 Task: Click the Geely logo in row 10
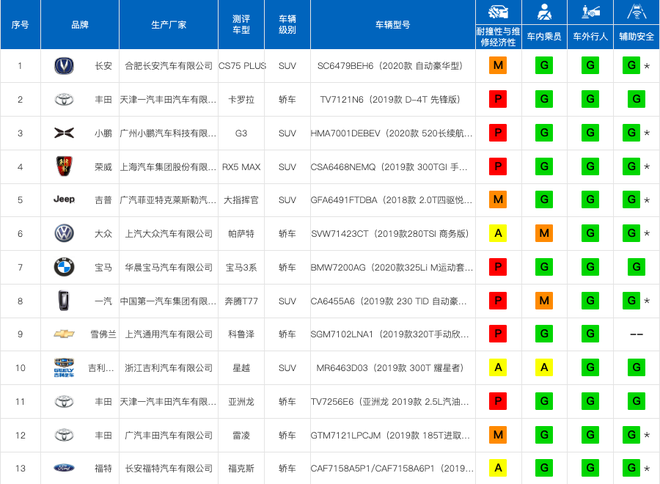pos(64,367)
